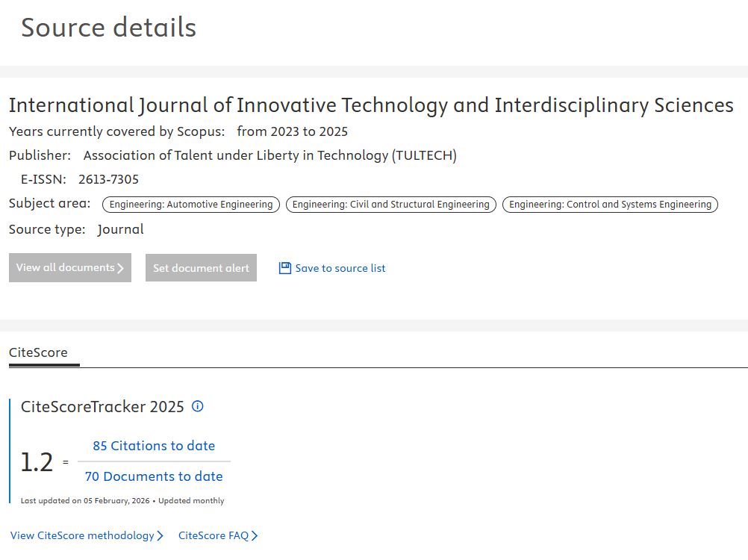
Task: Open 85 Citations to date link
Action: coord(154,446)
